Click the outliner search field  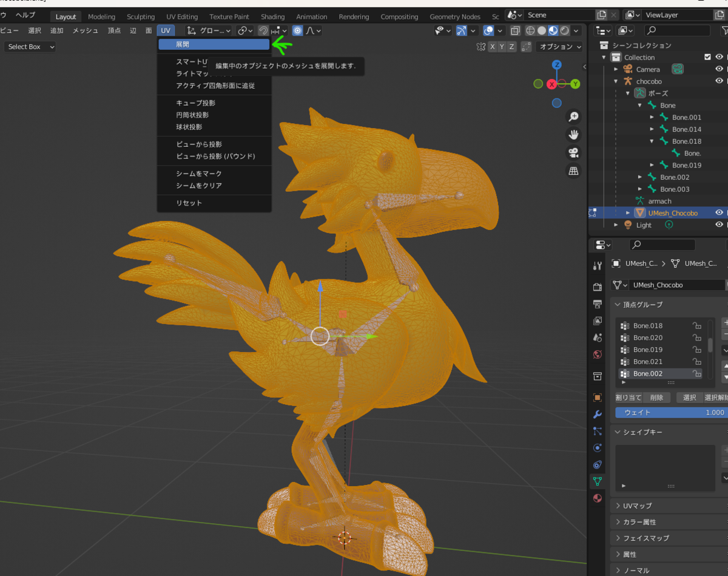click(x=677, y=30)
